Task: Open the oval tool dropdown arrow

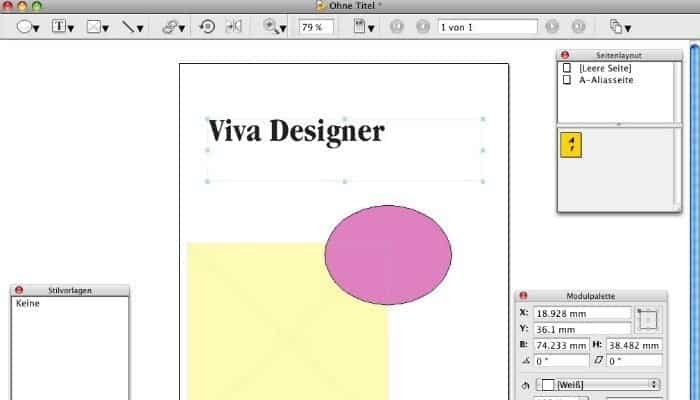Action: [36, 29]
